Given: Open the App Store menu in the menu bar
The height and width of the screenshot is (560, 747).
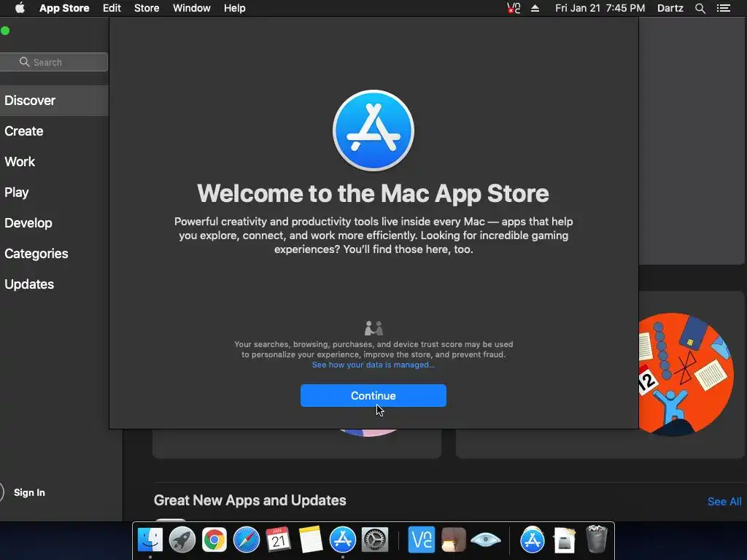Looking at the screenshot, I should (64, 8).
